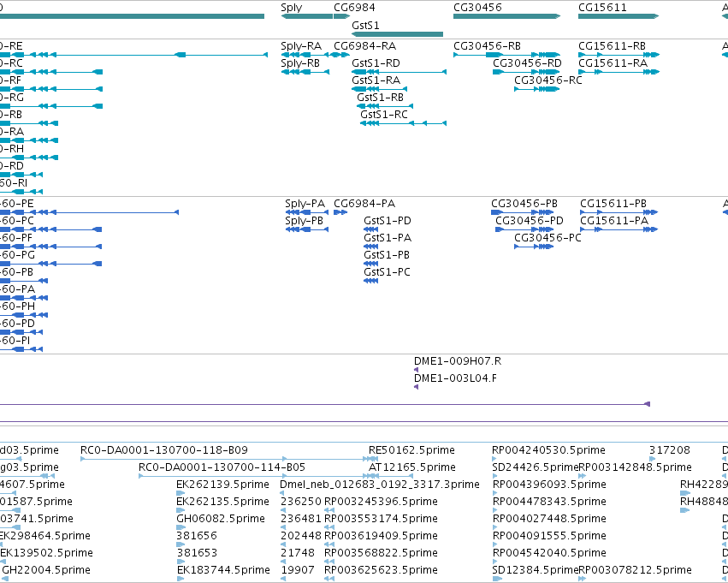Click protein GstS1-PC

(388, 272)
